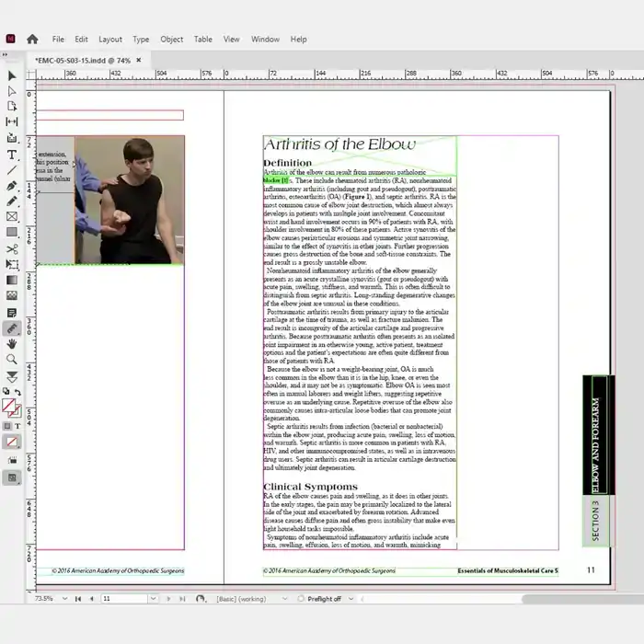Select the Selection tool (black arrow)
Screen dimensions: 644x644
[12, 75]
